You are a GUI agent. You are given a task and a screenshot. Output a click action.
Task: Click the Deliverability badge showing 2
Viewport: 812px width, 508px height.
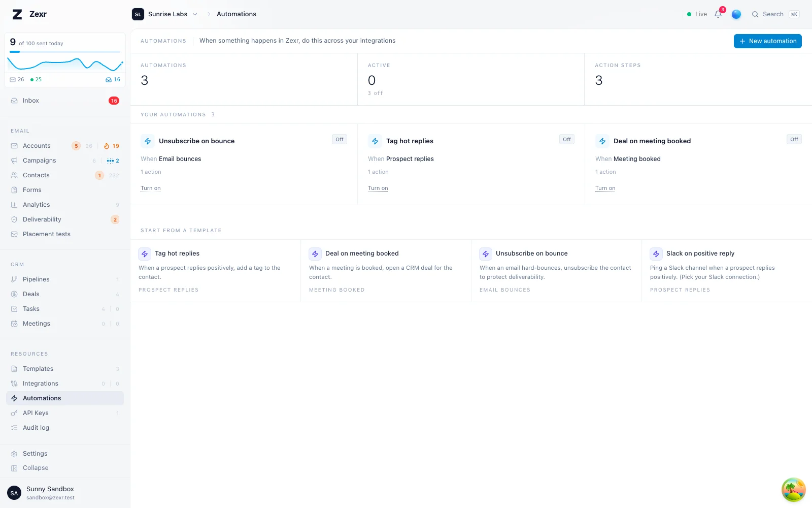[115, 219]
